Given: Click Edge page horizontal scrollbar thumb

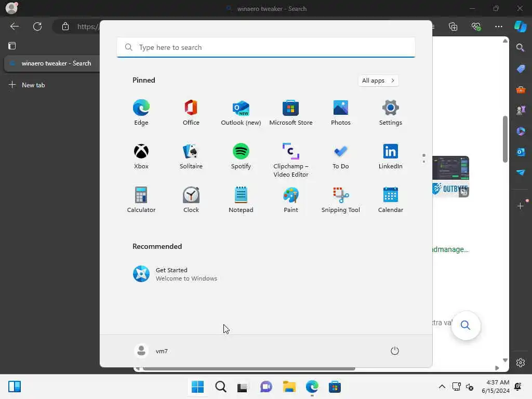Looking at the screenshot, I should (x=249, y=368).
